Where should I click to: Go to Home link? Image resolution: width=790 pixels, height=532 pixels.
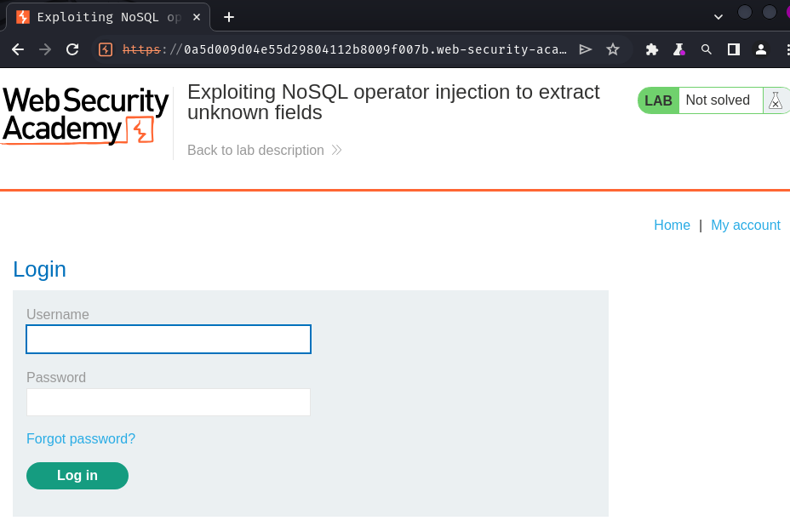[672, 225]
